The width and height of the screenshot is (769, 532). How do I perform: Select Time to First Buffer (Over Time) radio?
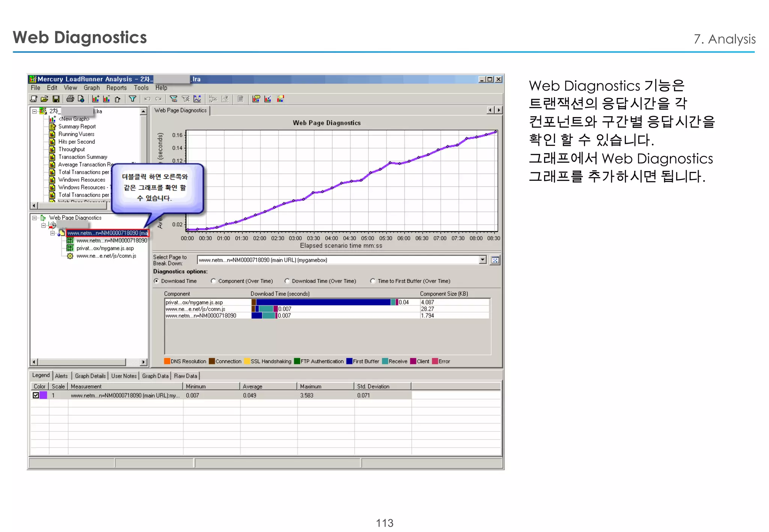pos(373,281)
